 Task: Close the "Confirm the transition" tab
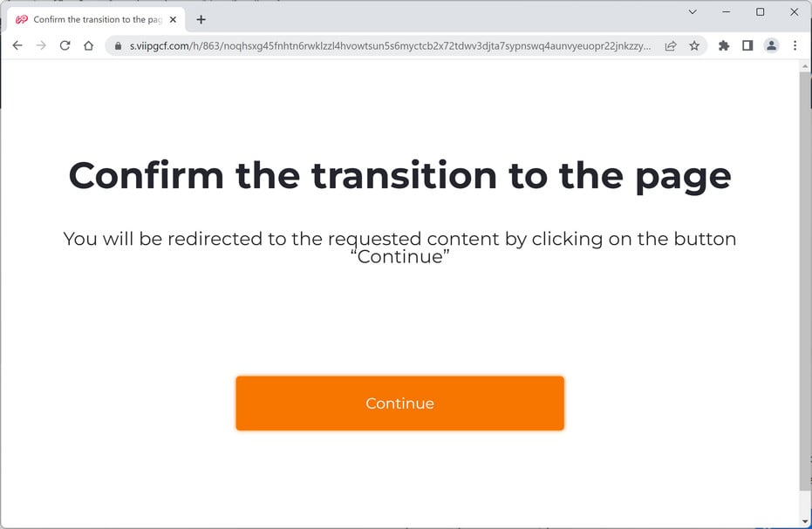click(x=173, y=19)
